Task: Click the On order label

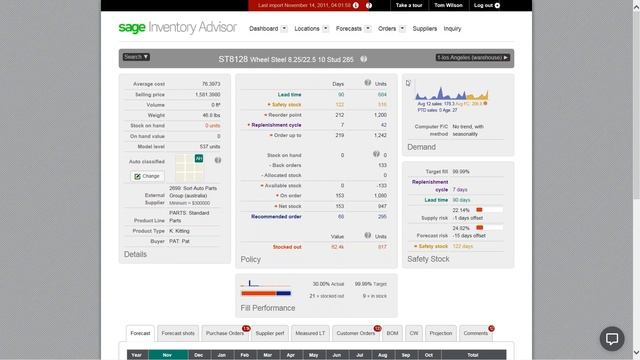Action: point(291,196)
